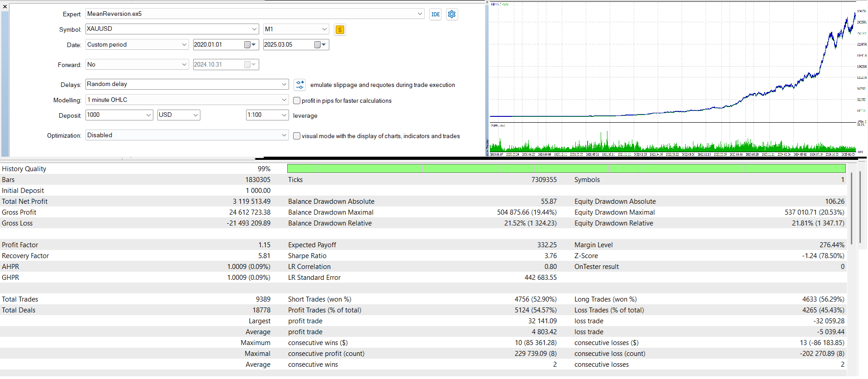This screenshot has width=868, height=379.
Task: Open the custom delay settings icon
Action: (x=299, y=85)
